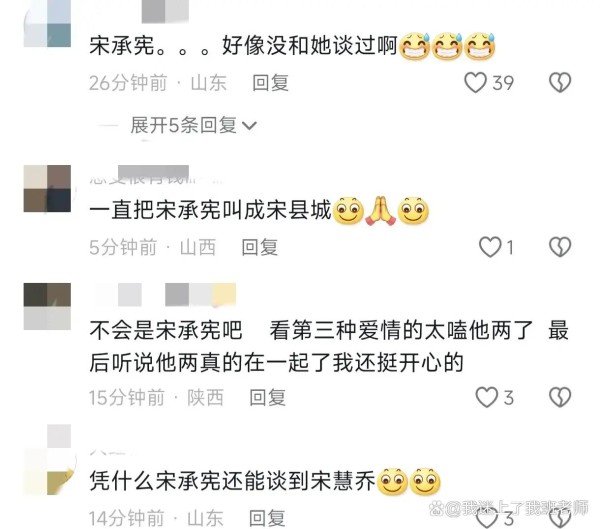This screenshot has width=600, height=529.
Task: Like the comment with 39 likes
Action: 475,83
